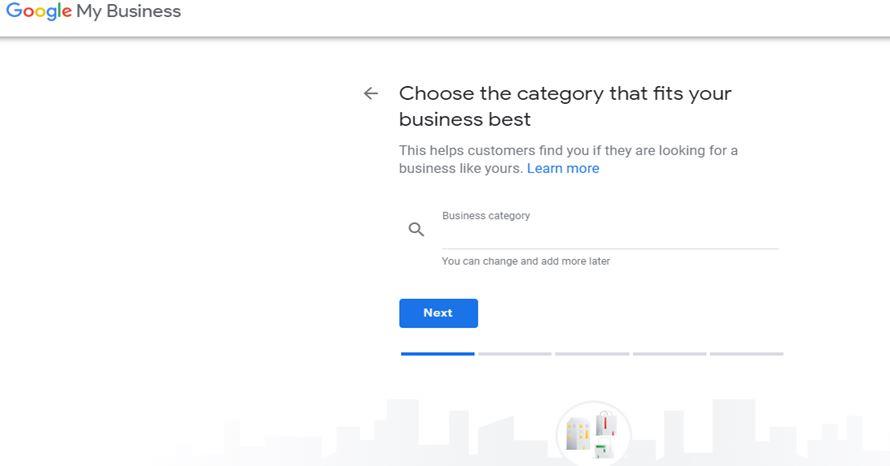Click the Google logo in the header
Screen dimensions: 890x466
click(38, 12)
